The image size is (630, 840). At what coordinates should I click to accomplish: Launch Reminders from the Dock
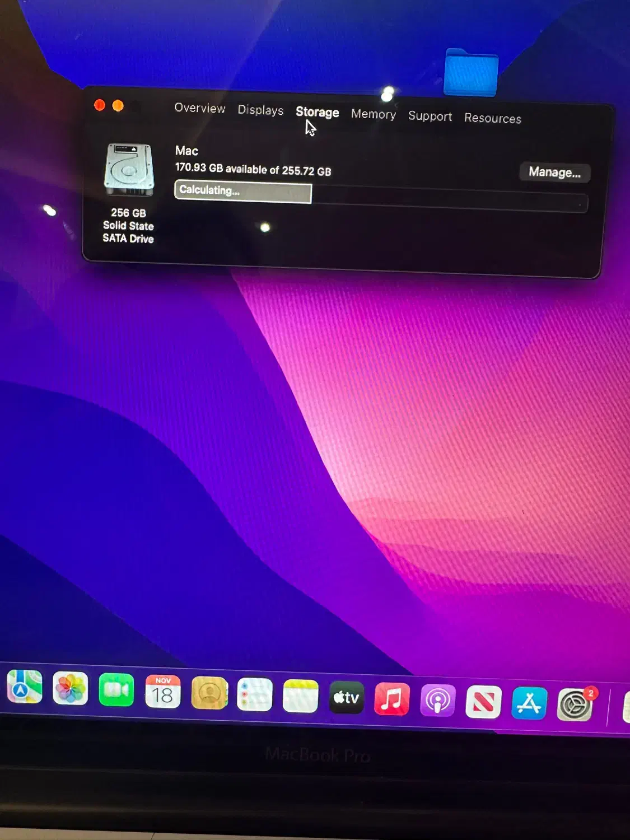pos(255,695)
